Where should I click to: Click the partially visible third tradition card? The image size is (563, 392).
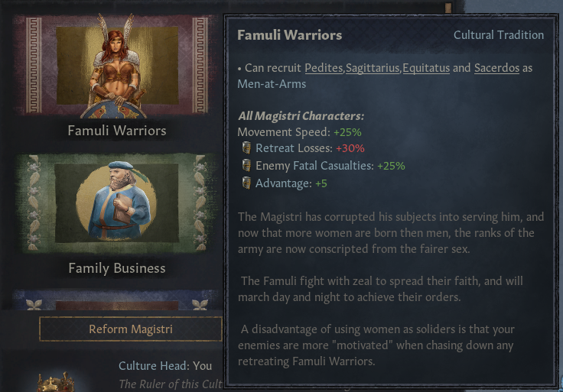pos(117,300)
